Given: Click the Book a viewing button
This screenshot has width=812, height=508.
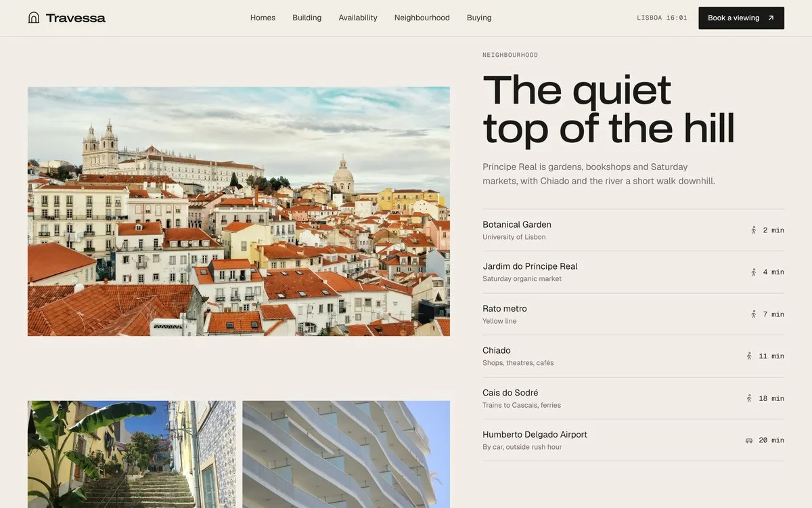Looking at the screenshot, I should coord(741,18).
